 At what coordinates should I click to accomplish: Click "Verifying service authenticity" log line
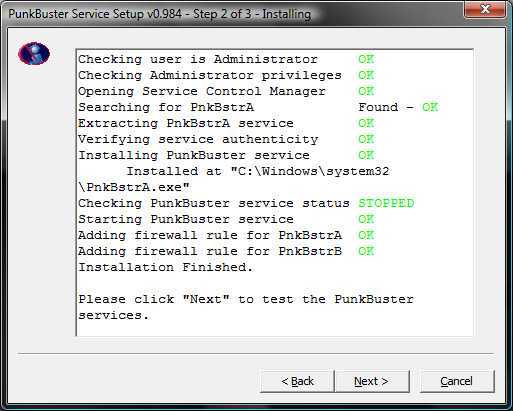pos(198,139)
